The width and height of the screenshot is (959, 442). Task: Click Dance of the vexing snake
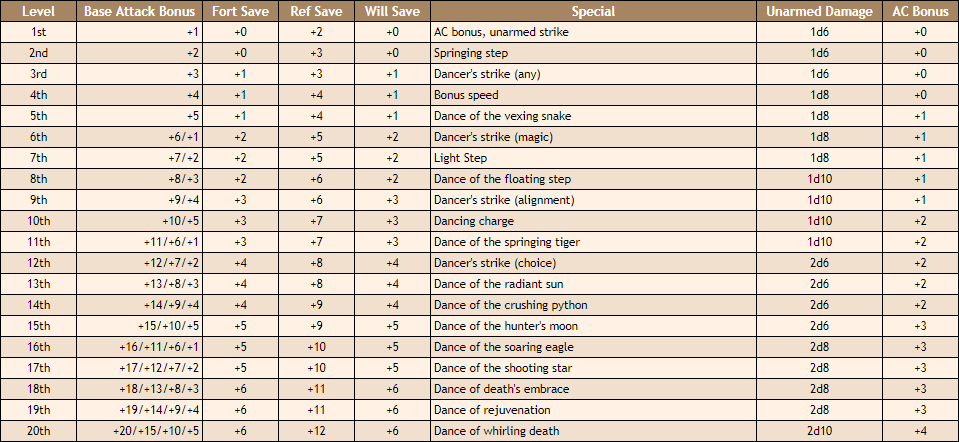(x=502, y=116)
